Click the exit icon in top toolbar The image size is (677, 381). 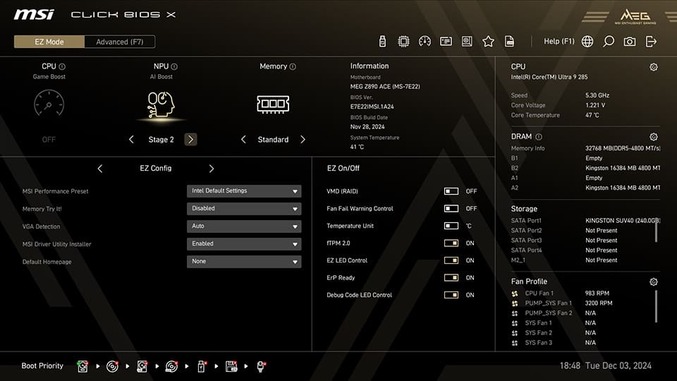pyautogui.click(x=651, y=41)
